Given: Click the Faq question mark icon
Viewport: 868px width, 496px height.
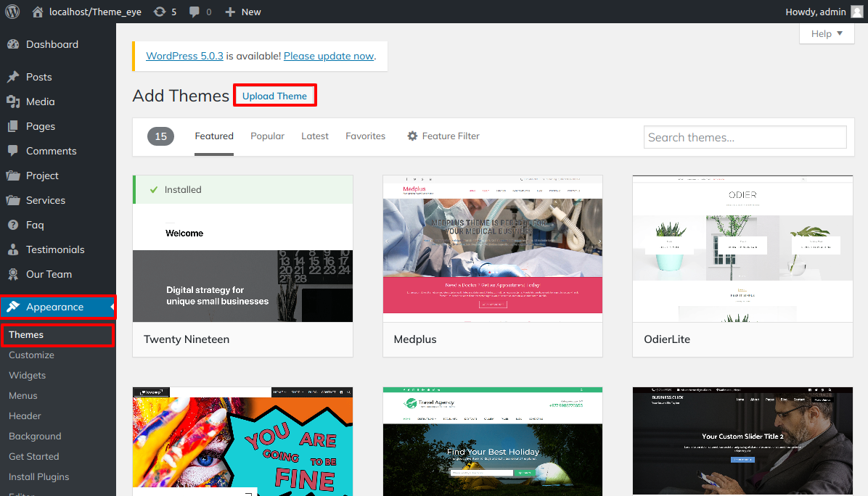Looking at the screenshot, I should (13, 225).
